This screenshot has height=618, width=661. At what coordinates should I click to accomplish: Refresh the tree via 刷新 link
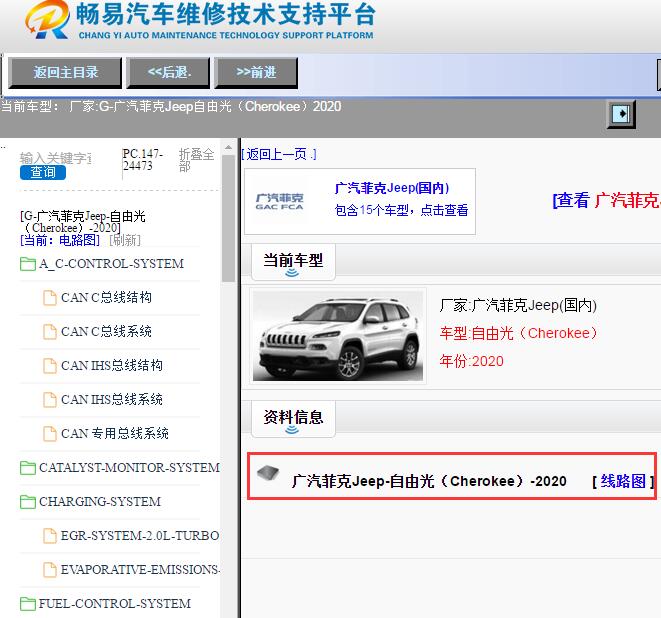(x=125, y=240)
